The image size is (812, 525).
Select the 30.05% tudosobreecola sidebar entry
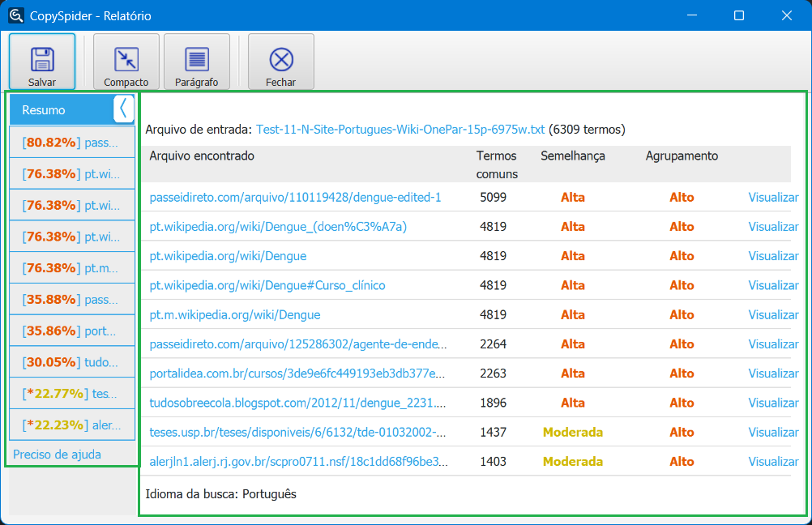tap(71, 362)
